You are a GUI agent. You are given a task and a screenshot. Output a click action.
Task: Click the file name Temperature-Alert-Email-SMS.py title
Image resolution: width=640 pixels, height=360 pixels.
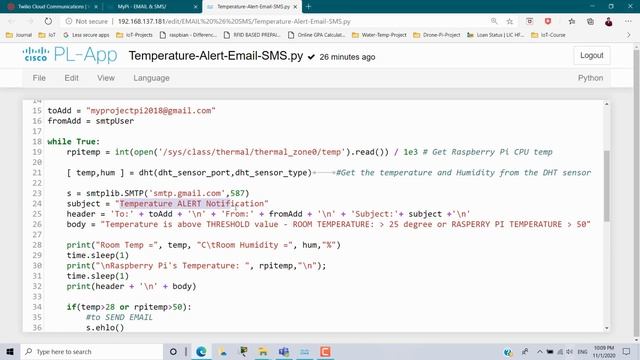(216, 56)
